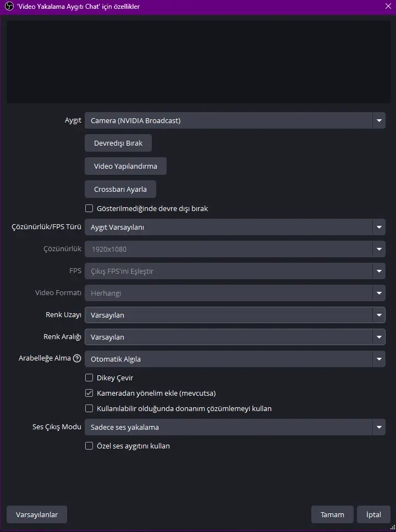Click Crossbarı Ayarla button
This screenshot has height=532, width=396.
pyautogui.click(x=120, y=189)
